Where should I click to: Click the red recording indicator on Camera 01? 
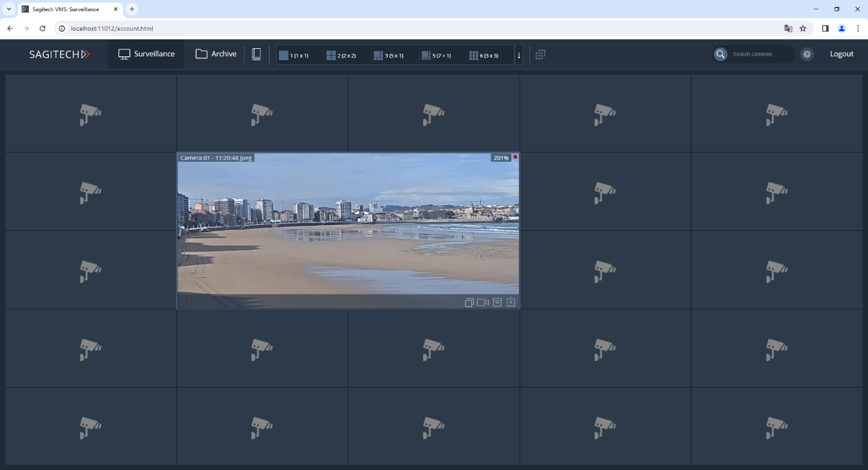515,157
